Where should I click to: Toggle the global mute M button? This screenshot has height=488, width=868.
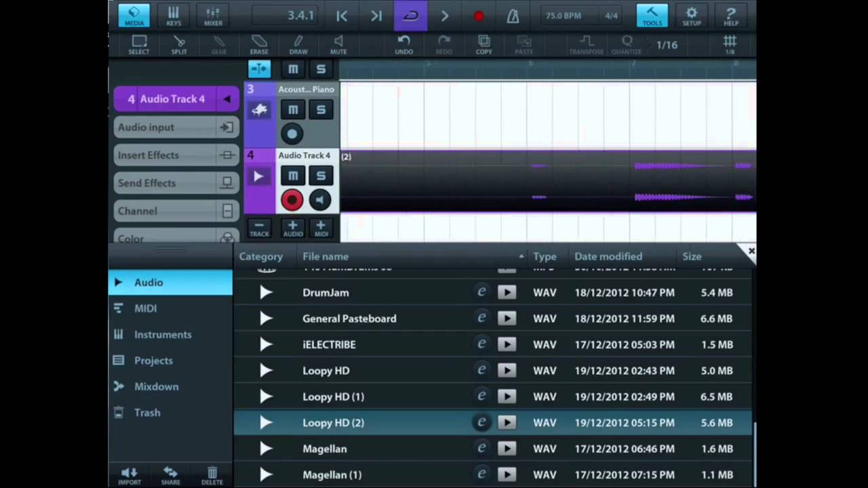coord(293,69)
